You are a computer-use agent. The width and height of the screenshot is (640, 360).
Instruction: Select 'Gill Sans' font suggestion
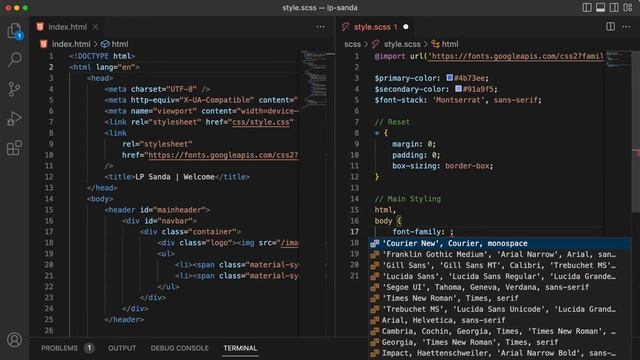pyautogui.click(x=500, y=265)
